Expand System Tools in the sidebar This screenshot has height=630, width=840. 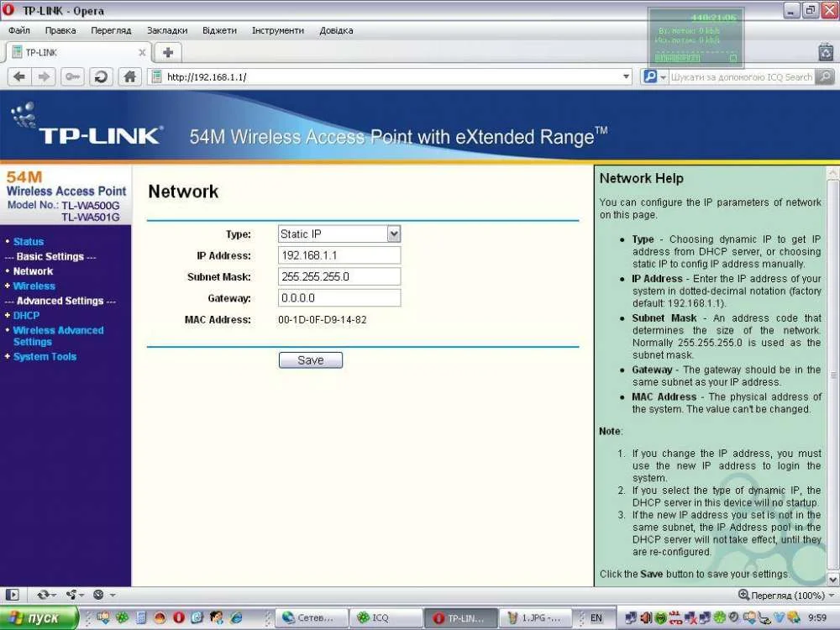(x=45, y=357)
